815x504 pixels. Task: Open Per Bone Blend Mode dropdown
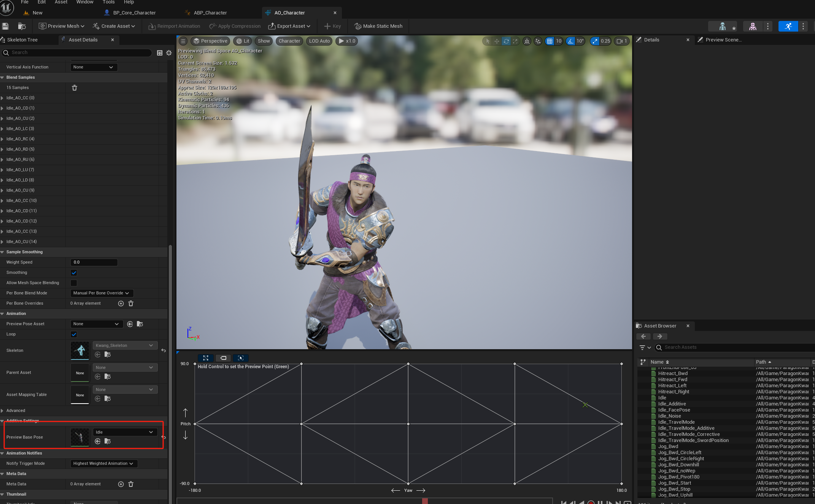pos(102,293)
